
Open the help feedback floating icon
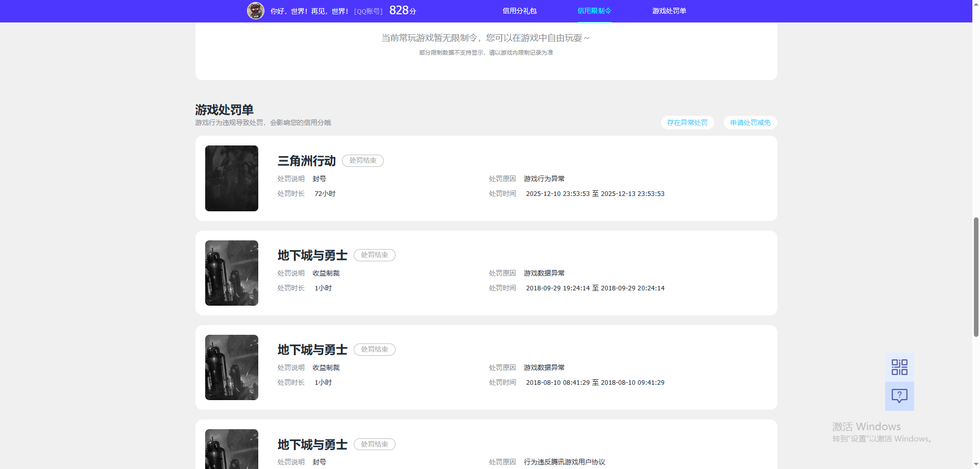click(x=899, y=396)
